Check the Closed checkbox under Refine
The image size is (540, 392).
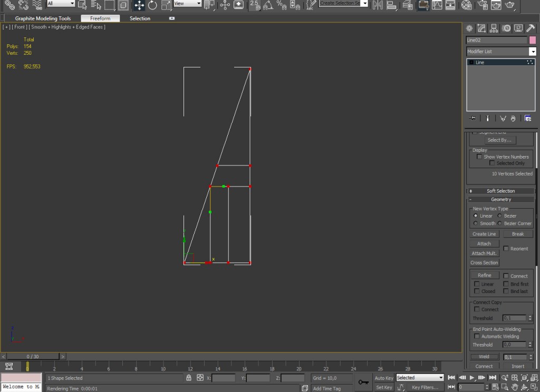pos(477,291)
